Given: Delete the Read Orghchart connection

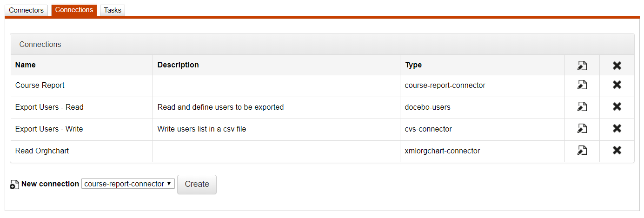Looking at the screenshot, I should tap(617, 151).
